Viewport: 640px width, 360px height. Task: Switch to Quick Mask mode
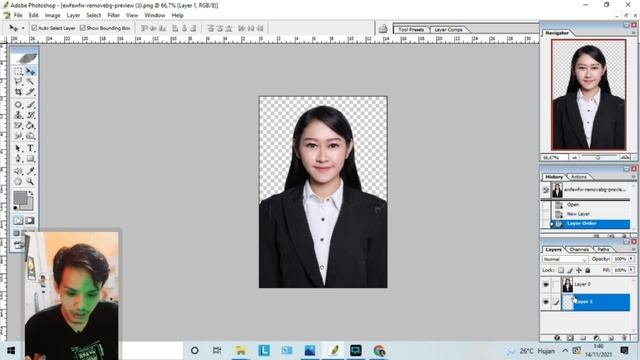[x=30, y=220]
